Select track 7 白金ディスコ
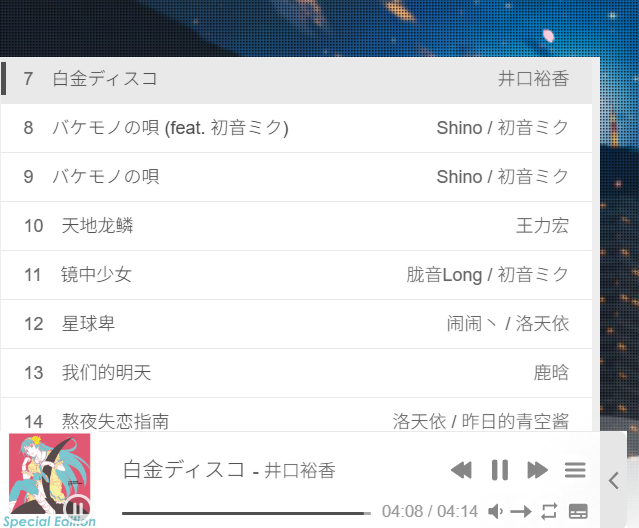 pyautogui.click(x=296, y=79)
